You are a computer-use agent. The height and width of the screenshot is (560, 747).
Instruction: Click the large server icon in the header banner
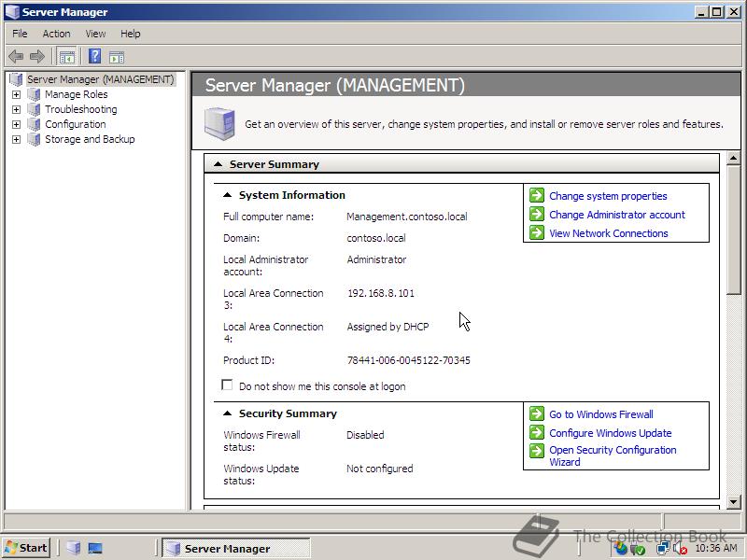pos(219,124)
